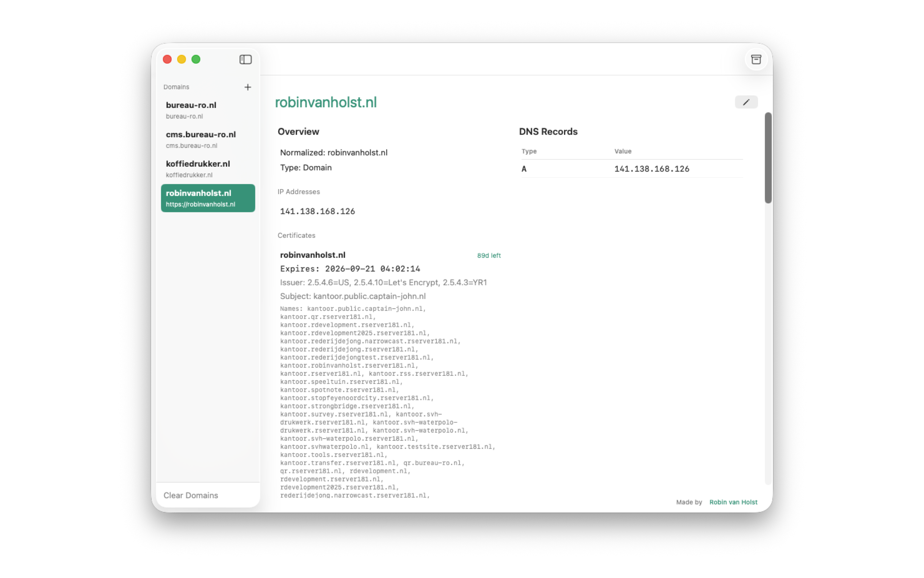Click the rdevelopment2025.rserver181.nl name entry
Screen dimensions: 924x578
[x=339, y=487]
